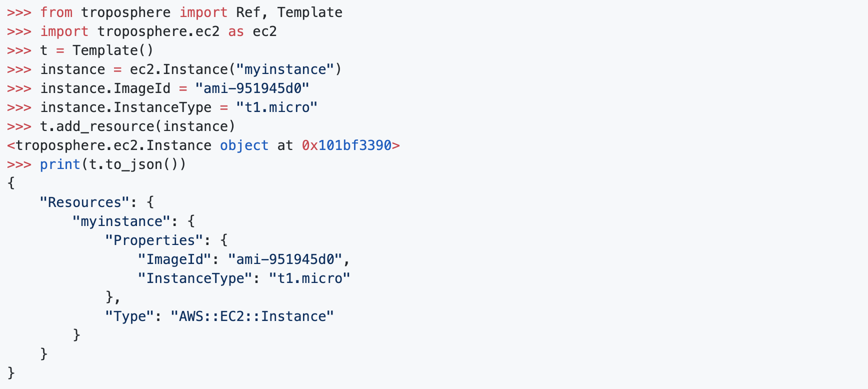
Task: Click the "from" keyword on the first line
Action: point(56,12)
